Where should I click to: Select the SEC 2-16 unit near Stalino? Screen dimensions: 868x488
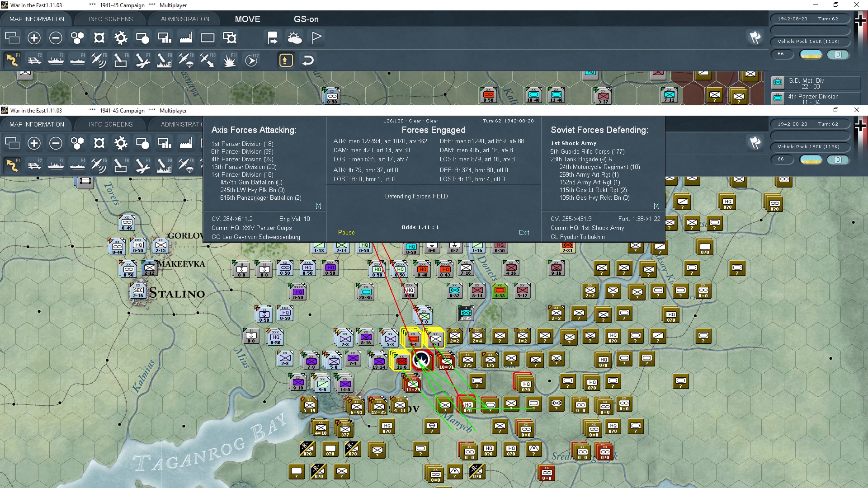pos(138,291)
